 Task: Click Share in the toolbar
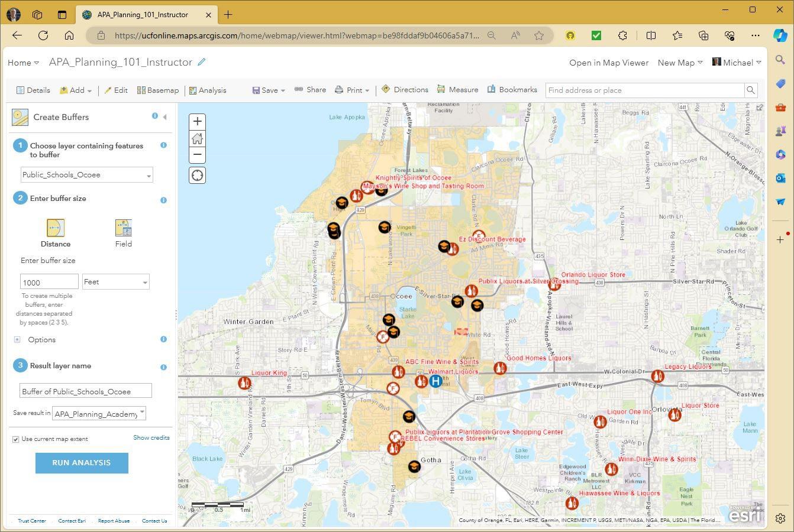[x=311, y=90]
